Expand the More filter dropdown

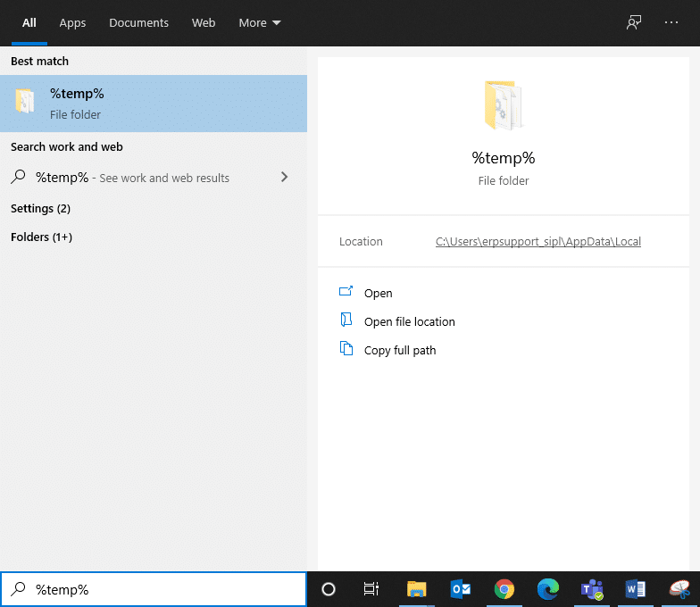pyautogui.click(x=259, y=23)
